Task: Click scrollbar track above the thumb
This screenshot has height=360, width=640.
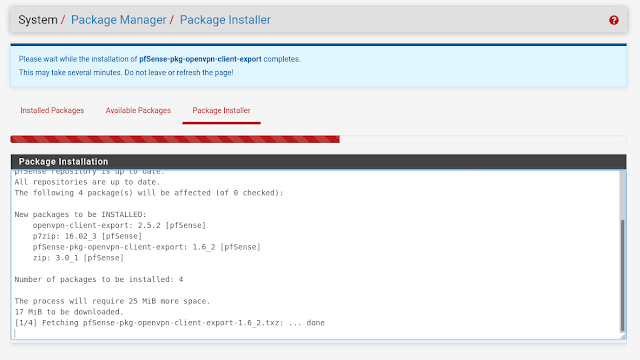Action: [x=622, y=195]
